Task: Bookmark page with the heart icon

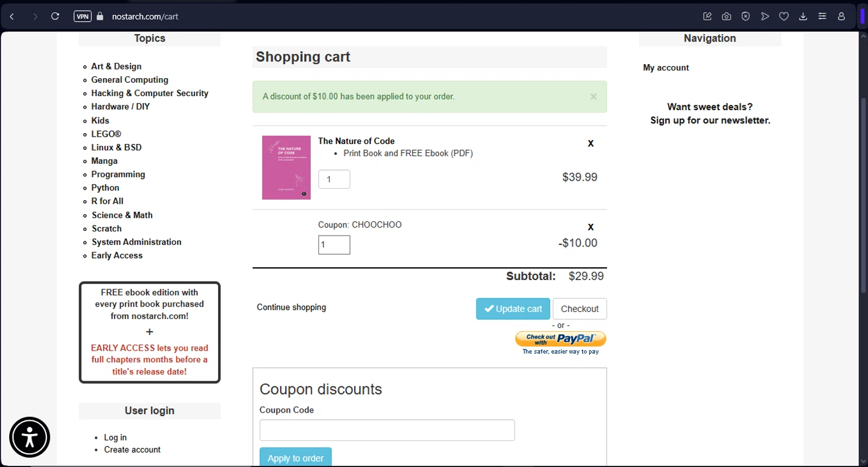Action: [x=784, y=16]
